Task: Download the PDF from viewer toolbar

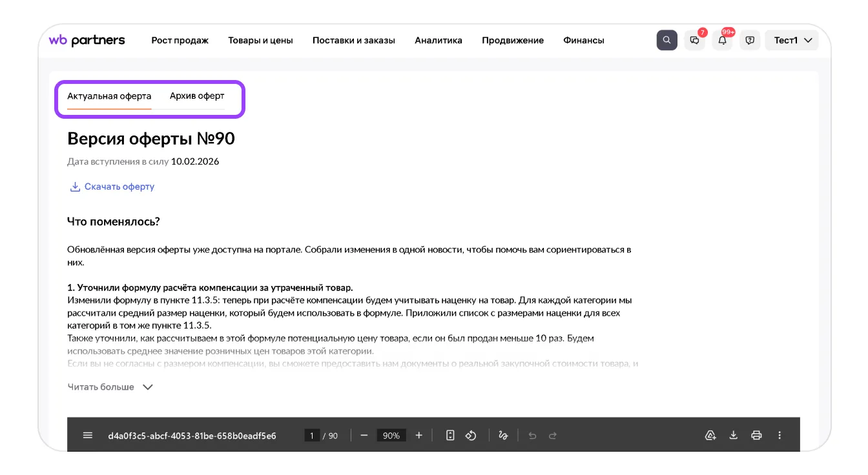Action: [x=733, y=436]
